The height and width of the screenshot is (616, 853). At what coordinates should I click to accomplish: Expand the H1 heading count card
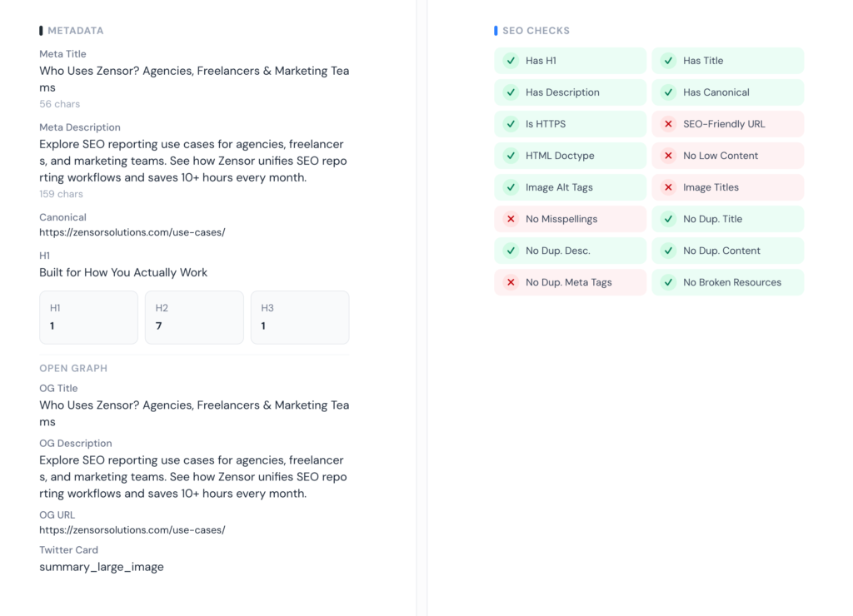(x=88, y=317)
